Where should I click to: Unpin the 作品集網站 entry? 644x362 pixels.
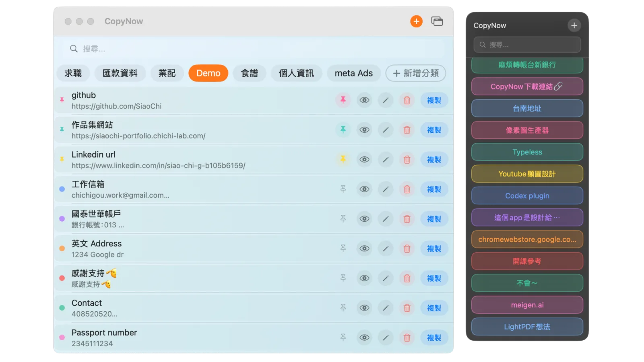[x=343, y=130]
